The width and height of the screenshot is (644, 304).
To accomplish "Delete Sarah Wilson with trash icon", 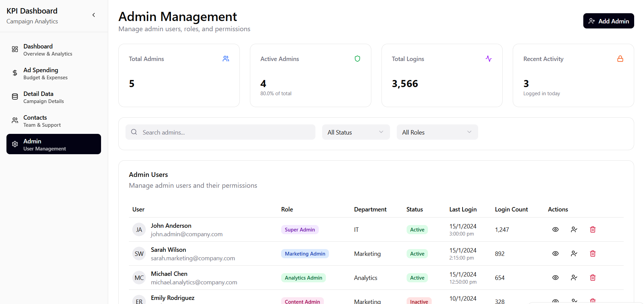I will (593, 254).
